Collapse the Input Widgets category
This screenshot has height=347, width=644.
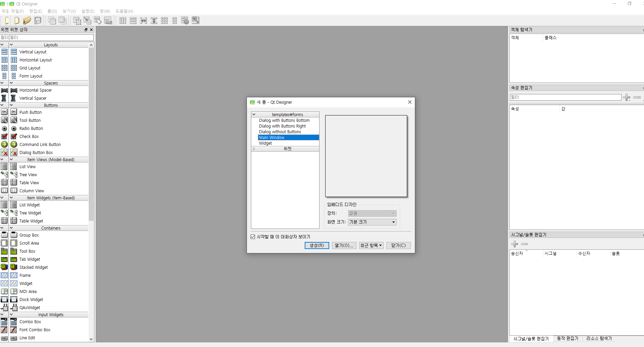[11, 314]
